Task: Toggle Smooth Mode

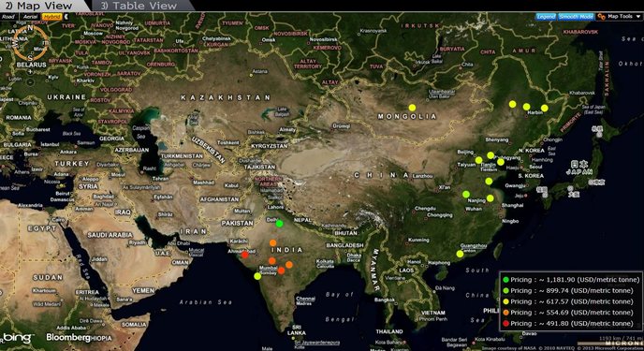Action: (x=576, y=17)
